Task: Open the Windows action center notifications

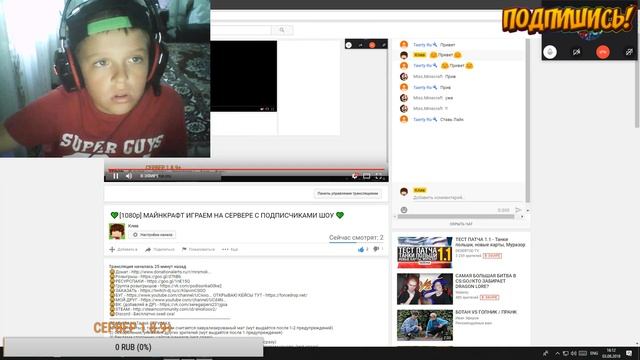Action: 629,353
